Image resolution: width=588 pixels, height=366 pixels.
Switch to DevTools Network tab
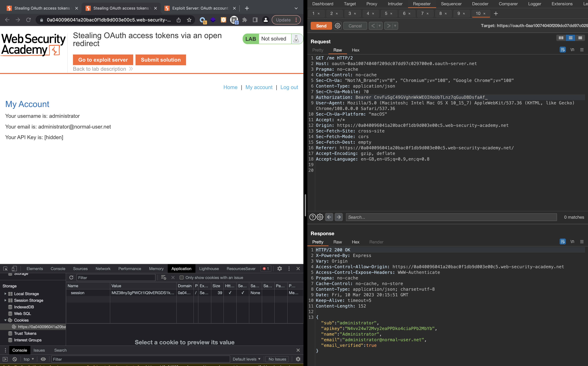click(x=103, y=269)
